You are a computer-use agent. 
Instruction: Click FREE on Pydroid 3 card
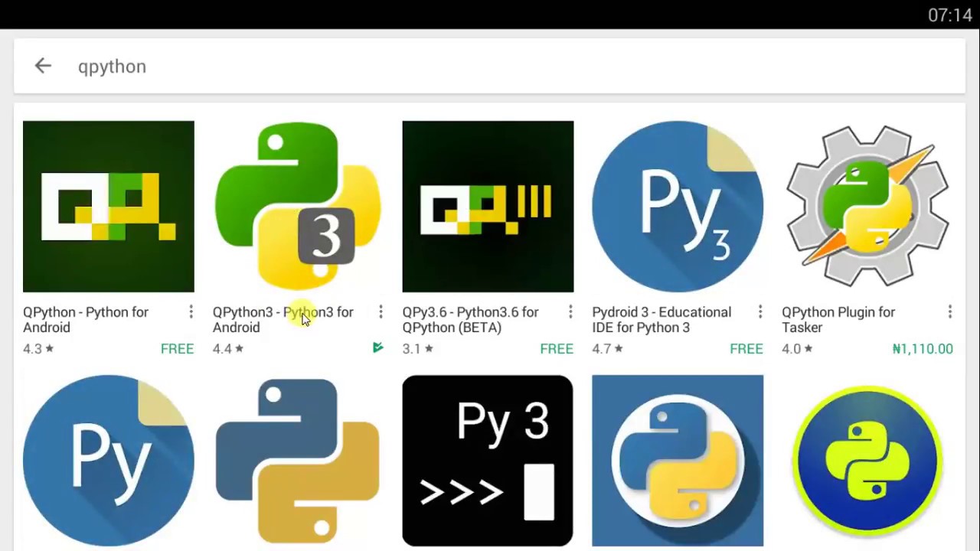[x=746, y=349]
